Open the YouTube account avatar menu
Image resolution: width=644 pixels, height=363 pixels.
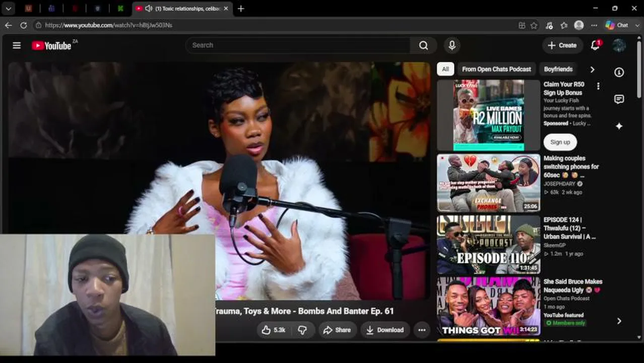pyautogui.click(x=619, y=45)
